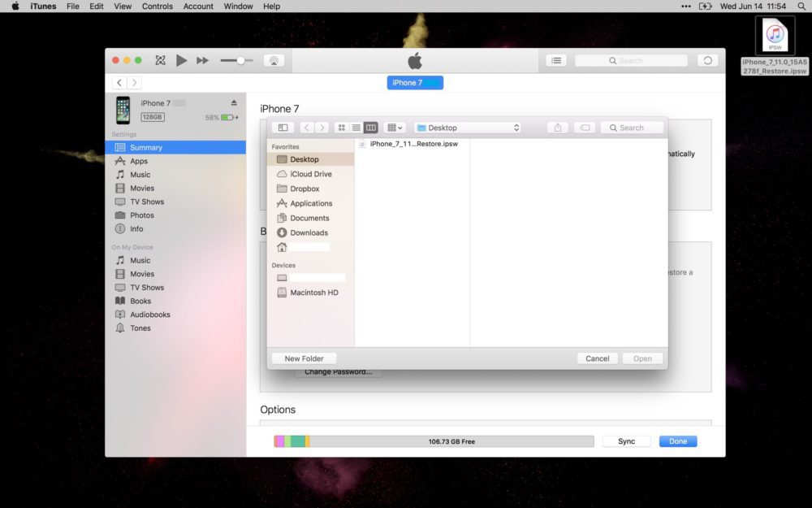Click the AirPlay icon in the iTunes toolbar
The height and width of the screenshot is (508, 812).
[274, 60]
